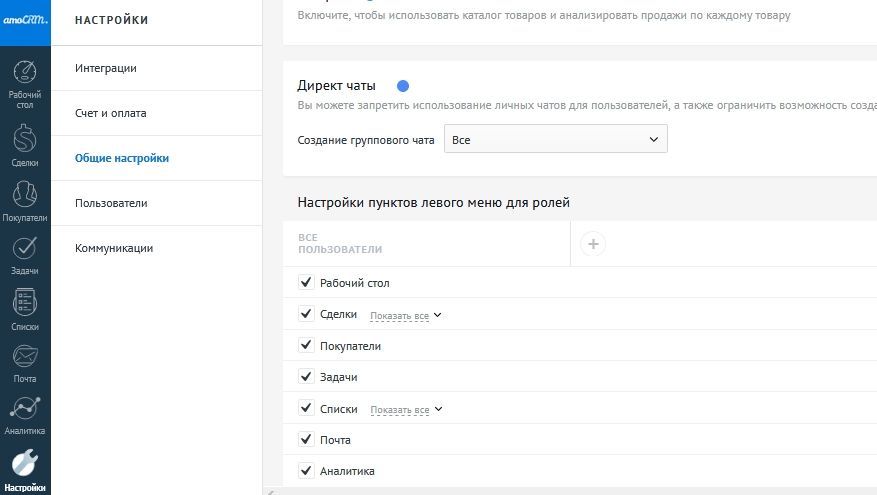Image resolution: width=877 pixels, height=495 pixels.
Task: Expand Показать все next to Списки
Action: pos(405,410)
